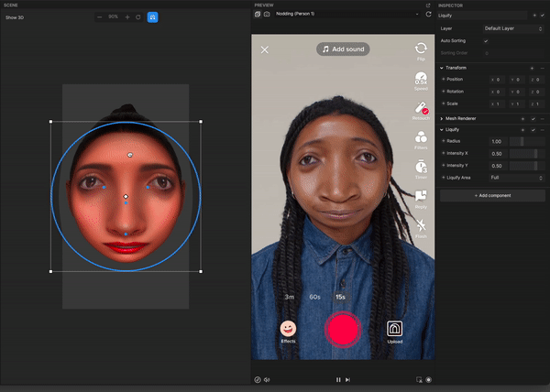
Task: Open the Nodding (Person 1) preview dropdown
Action: coord(346,14)
